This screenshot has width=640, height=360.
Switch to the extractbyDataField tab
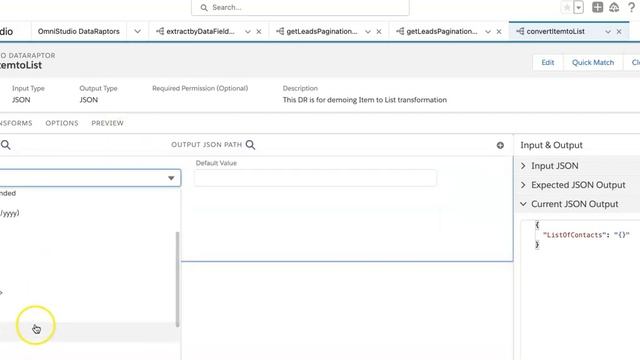click(x=200, y=31)
